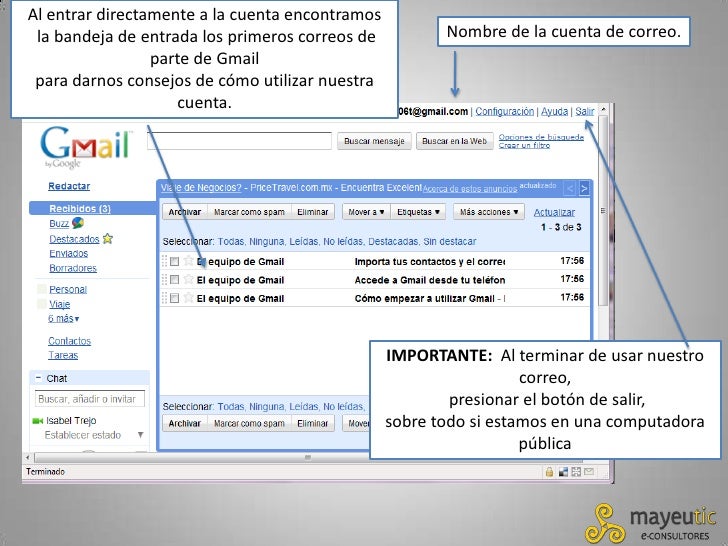Click 'Buscar mensaje' button
Screen dimensions: 728x546
coord(374,141)
